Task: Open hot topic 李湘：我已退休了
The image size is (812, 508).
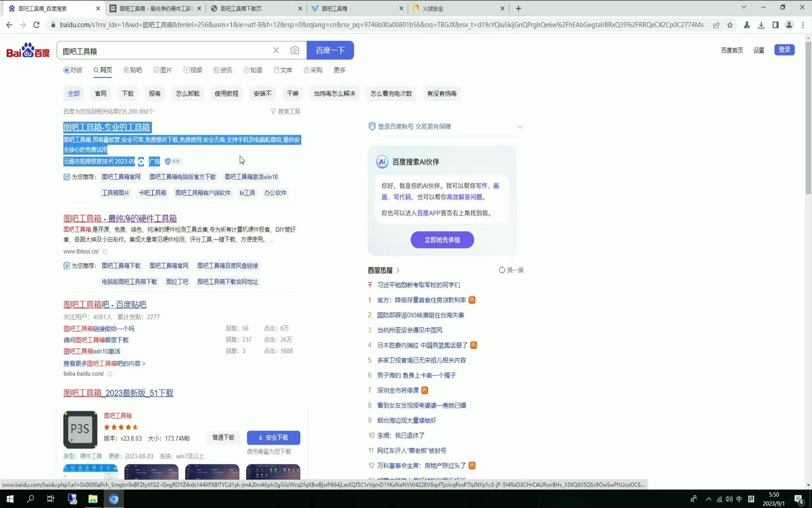Action: click(x=401, y=436)
